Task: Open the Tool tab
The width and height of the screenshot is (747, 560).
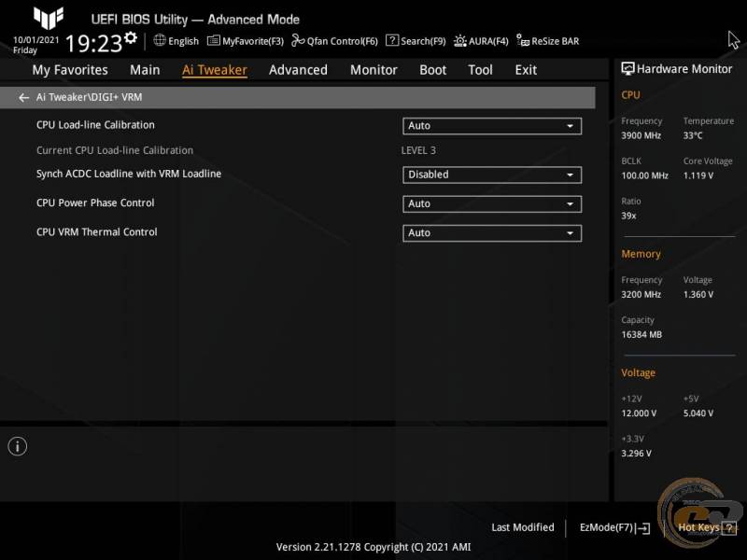Action: click(480, 70)
